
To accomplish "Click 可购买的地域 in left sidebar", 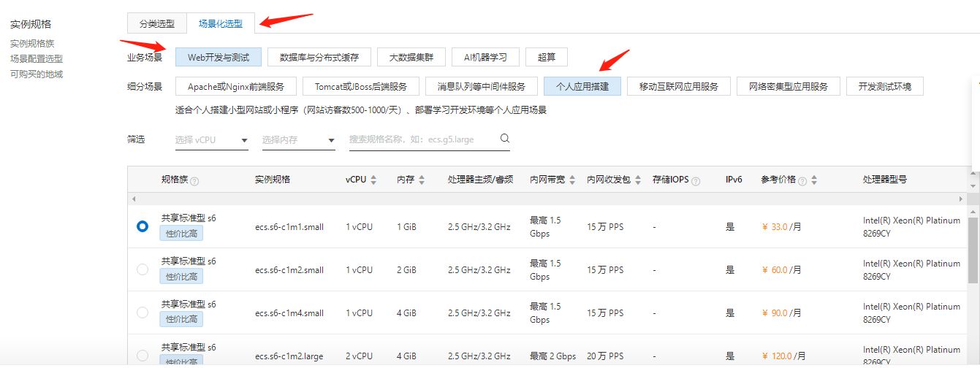I will [x=37, y=74].
